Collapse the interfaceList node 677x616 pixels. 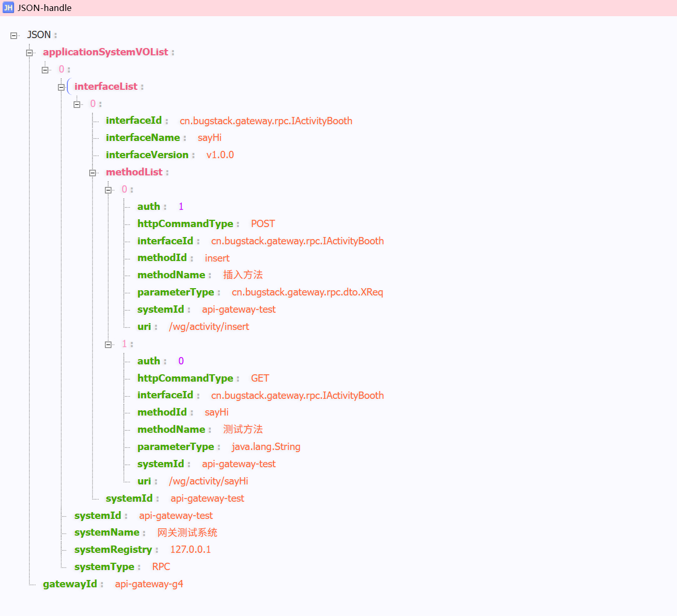[61, 87]
